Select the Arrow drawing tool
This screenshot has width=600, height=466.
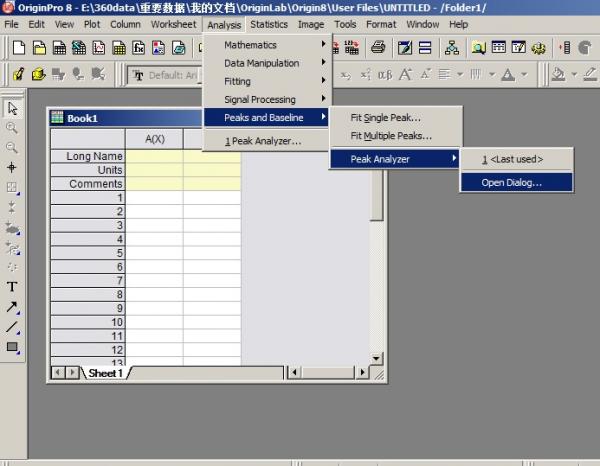point(12,306)
